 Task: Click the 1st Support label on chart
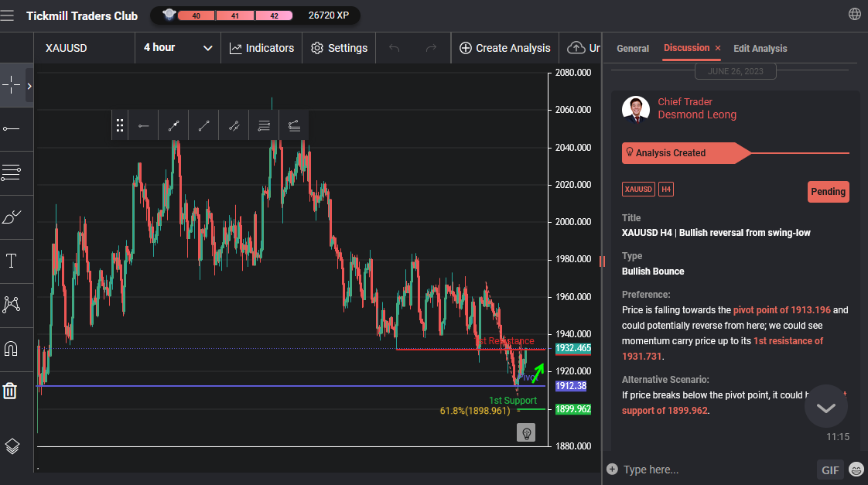point(513,400)
